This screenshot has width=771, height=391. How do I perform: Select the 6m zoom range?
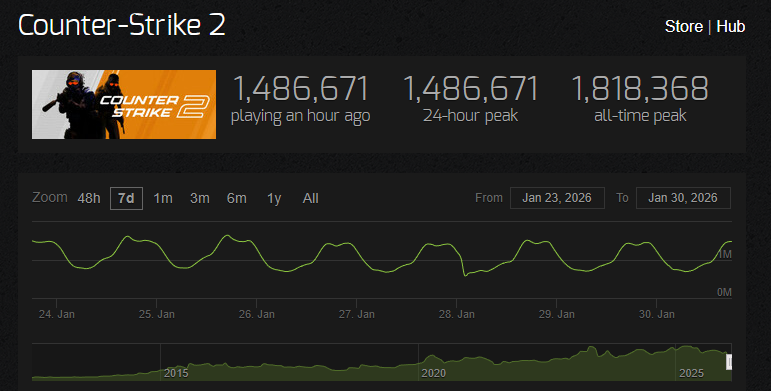coord(237,198)
